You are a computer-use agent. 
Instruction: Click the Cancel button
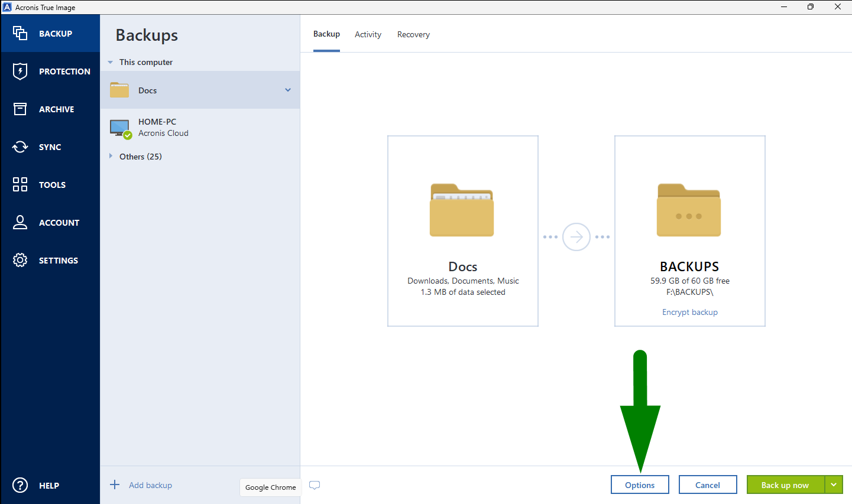point(708,485)
